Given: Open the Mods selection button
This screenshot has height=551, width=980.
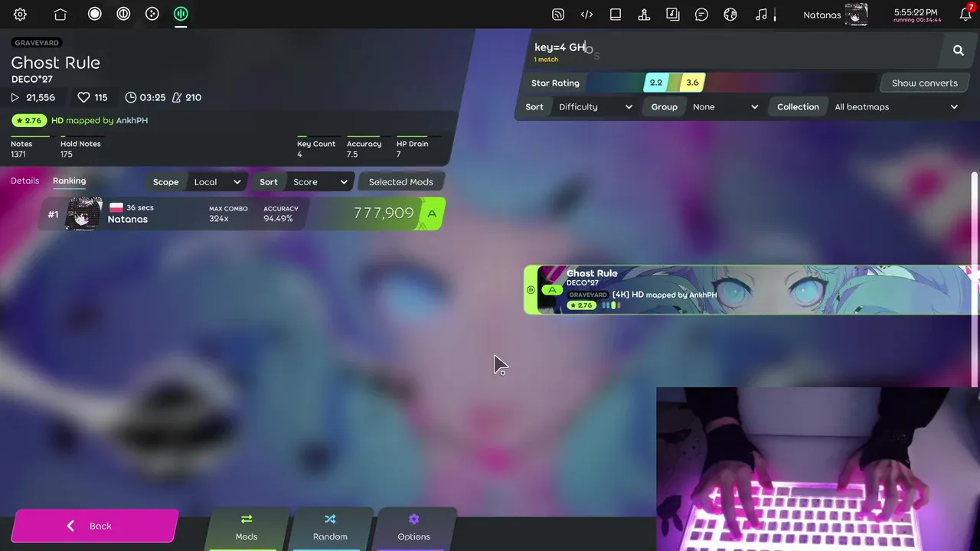Looking at the screenshot, I should point(247,528).
